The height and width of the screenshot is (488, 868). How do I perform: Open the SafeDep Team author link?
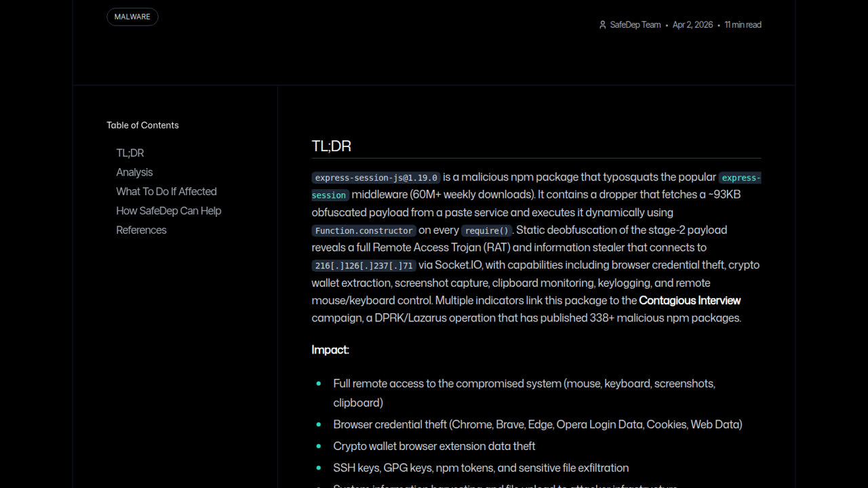pyautogui.click(x=635, y=25)
